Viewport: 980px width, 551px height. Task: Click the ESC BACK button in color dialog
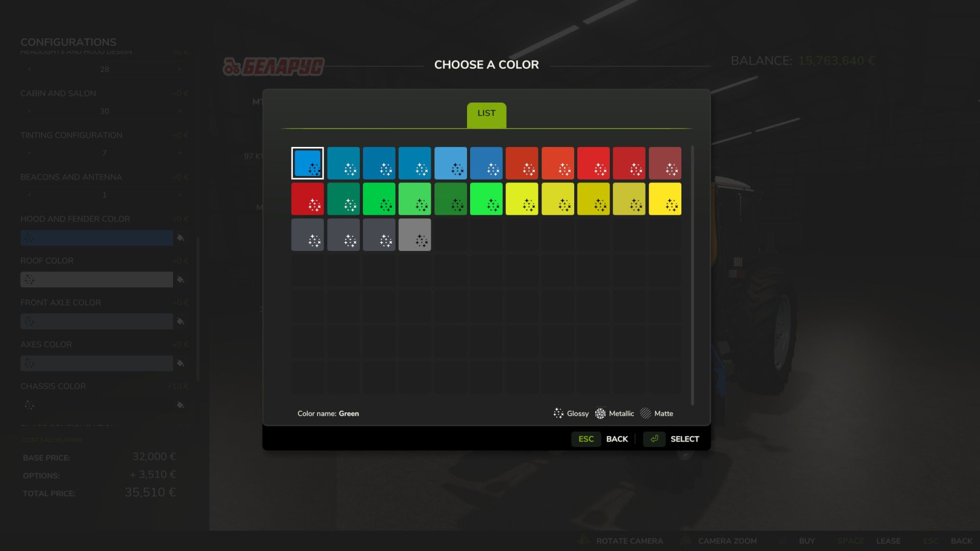tap(600, 439)
